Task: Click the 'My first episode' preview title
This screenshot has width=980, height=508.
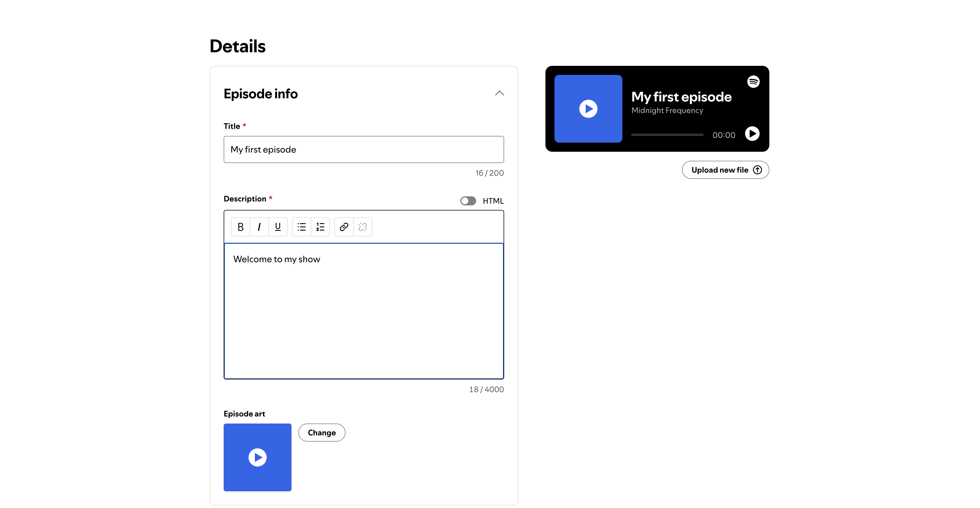Action: coord(681,97)
